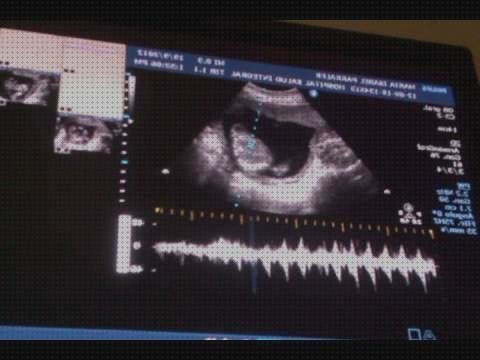Click the Doppler sample gate on fetus
This screenshot has width=480, height=360.
pyautogui.click(x=252, y=143)
